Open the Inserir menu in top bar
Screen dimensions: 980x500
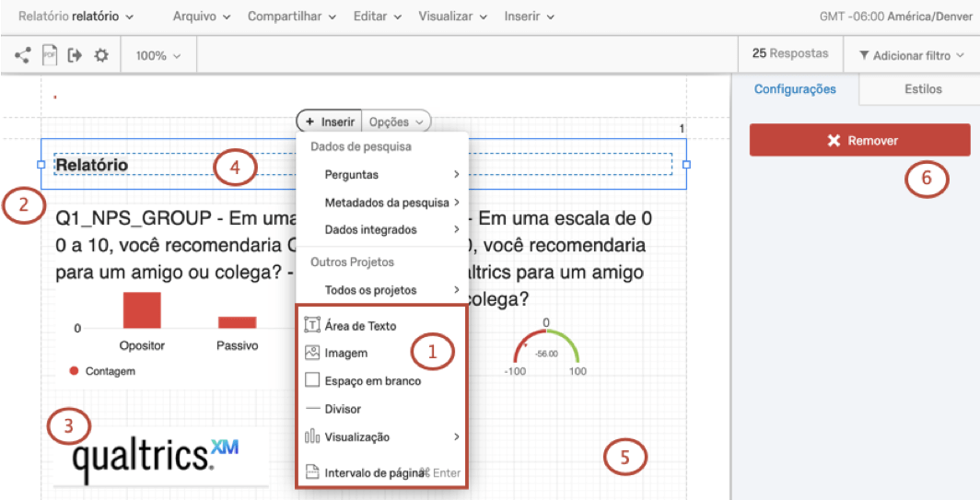click(x=530, y=17)
